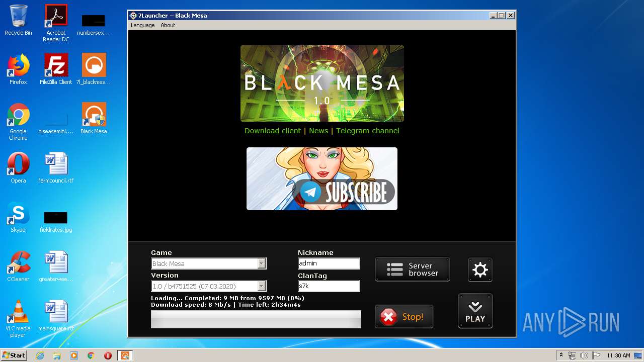The height and width of the screenshot is (362, 644).
Task: Open Internet Explorer from the taskbar
Action: coord(40,355)
